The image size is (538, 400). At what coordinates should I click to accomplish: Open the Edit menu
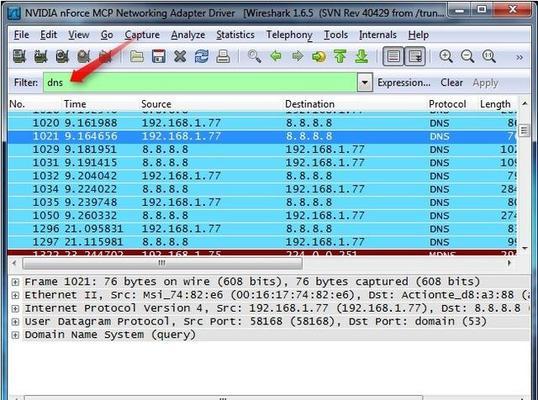coord(48,35)
